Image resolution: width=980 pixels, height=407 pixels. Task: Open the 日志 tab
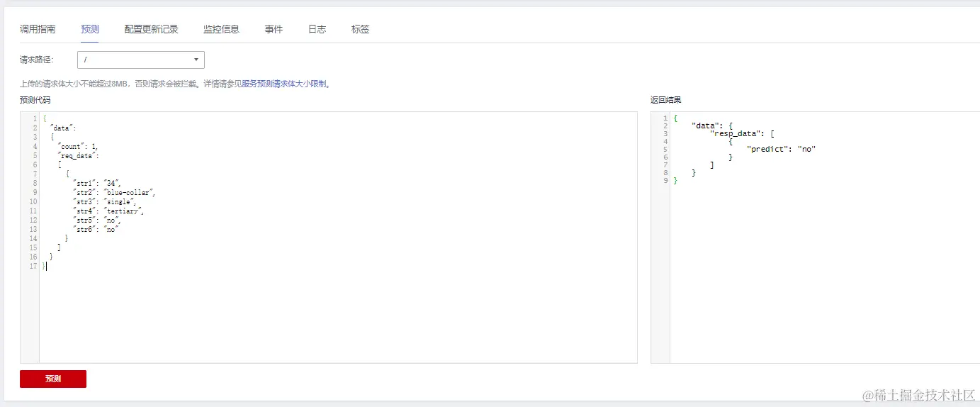(x=317, y=29)
